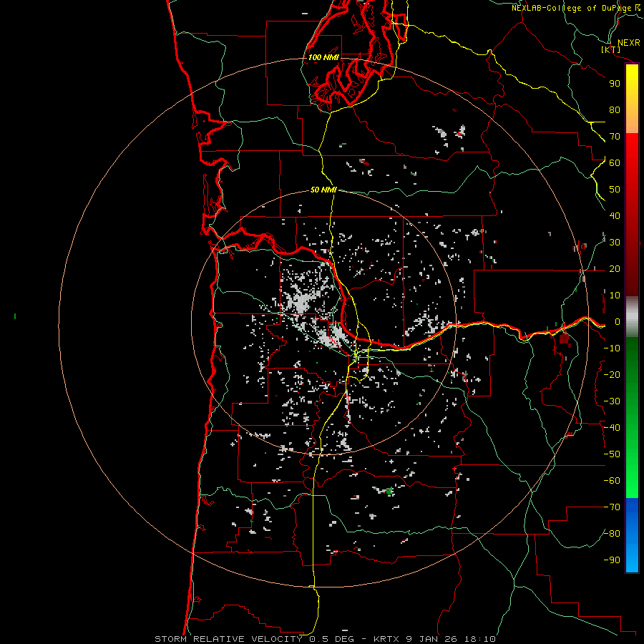This screenshot has height=644, width=644.
Task: Click the positive 20 value on velocity scale
Action: click(615, 269)
